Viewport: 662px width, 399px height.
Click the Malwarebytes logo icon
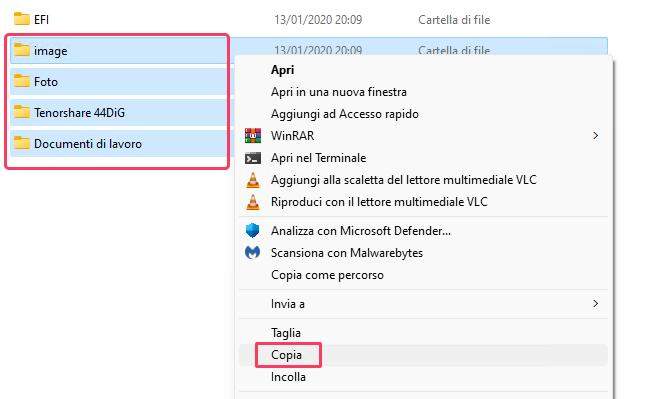[x=252, y=252]
